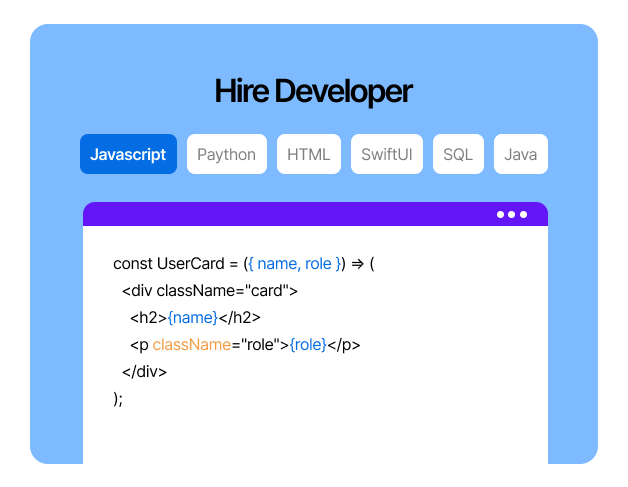Click the blue {name} expression in the h2 line
This screenshot has height=487, width=628.
[x=193, y=318]
